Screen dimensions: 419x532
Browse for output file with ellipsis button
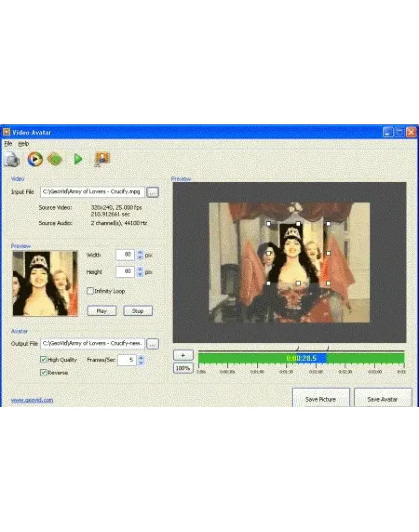click(153, 344)
